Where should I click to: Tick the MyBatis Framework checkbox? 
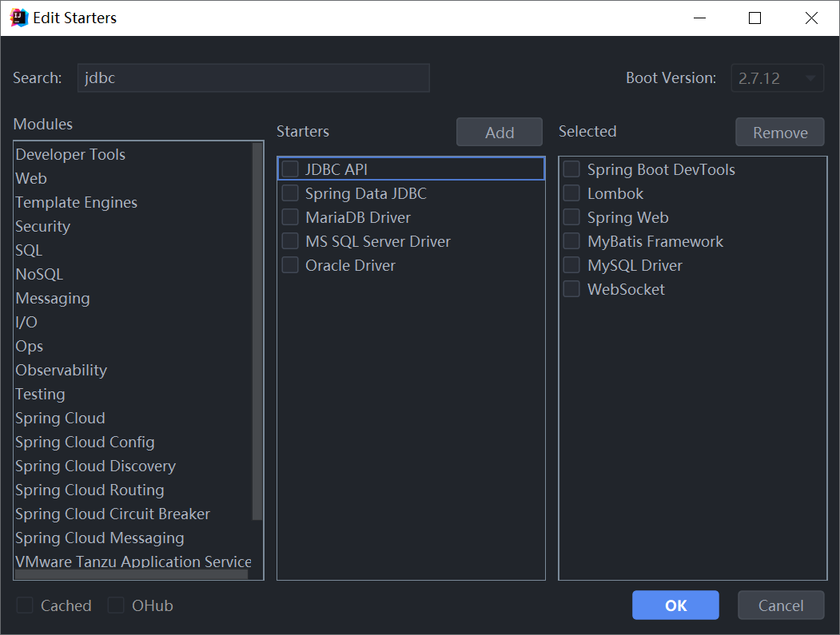click(x=571, y=241)
